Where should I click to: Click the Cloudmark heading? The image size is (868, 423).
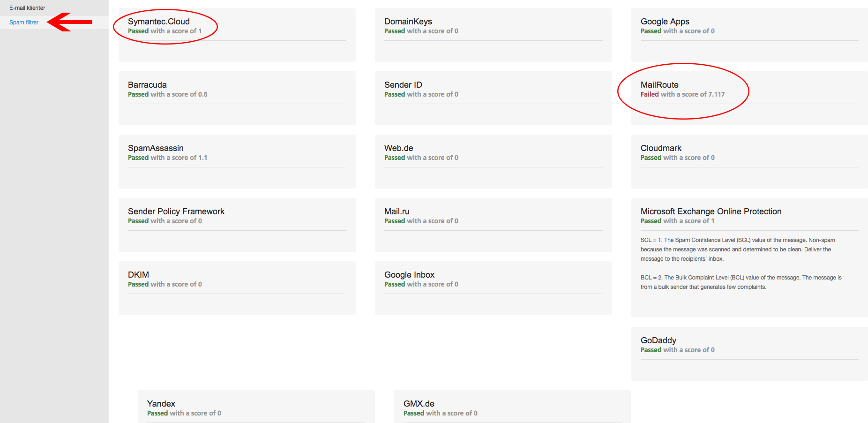click(x=661, y=148)
